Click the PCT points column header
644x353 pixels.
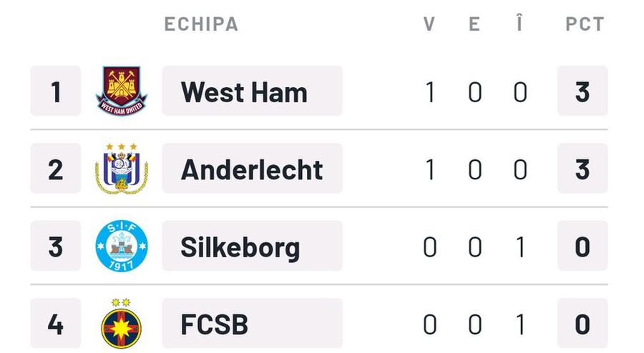[585, 24]
